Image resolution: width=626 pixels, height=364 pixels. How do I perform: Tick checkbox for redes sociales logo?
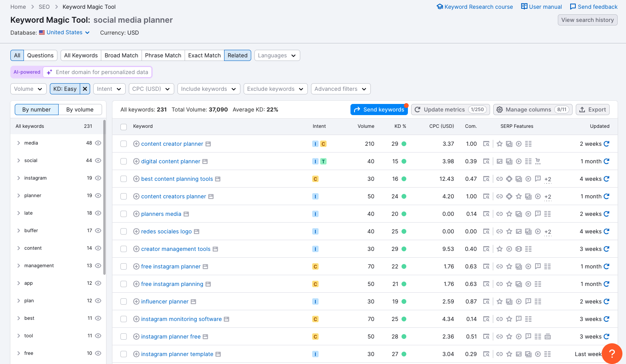pyautogui.click(x=124, y=231)
